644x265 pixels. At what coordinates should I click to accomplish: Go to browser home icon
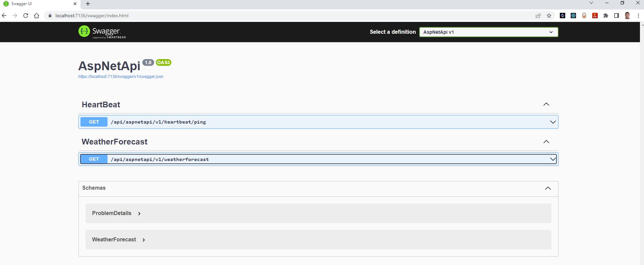pyautogui.click(x=37, y=16)
